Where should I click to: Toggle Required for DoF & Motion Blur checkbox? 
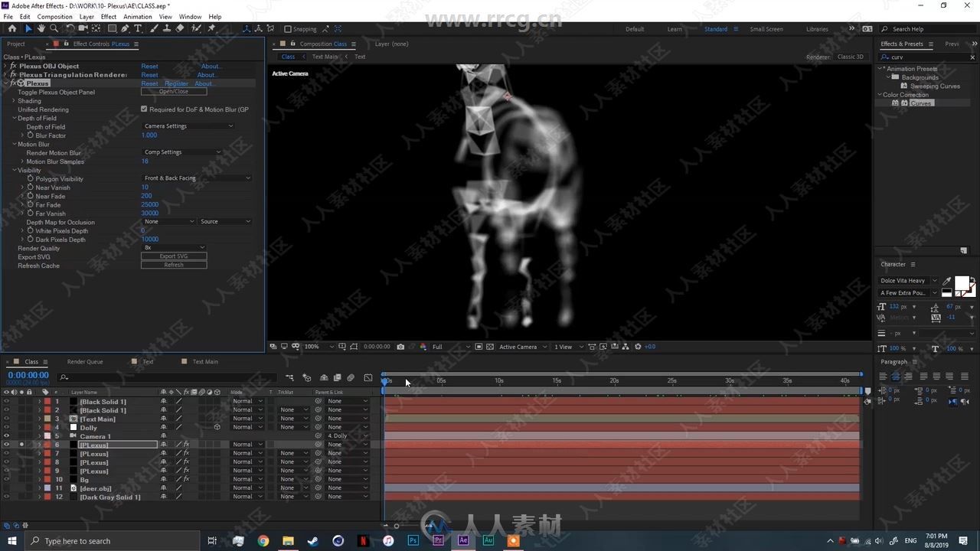coord(144,109)
